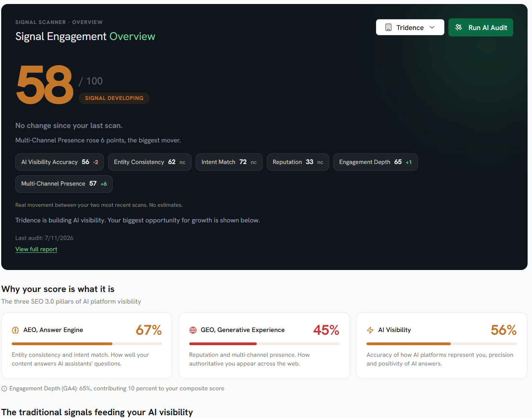Open the View full report link
Screen dimensions: 532x418
[x=36, y=249]
